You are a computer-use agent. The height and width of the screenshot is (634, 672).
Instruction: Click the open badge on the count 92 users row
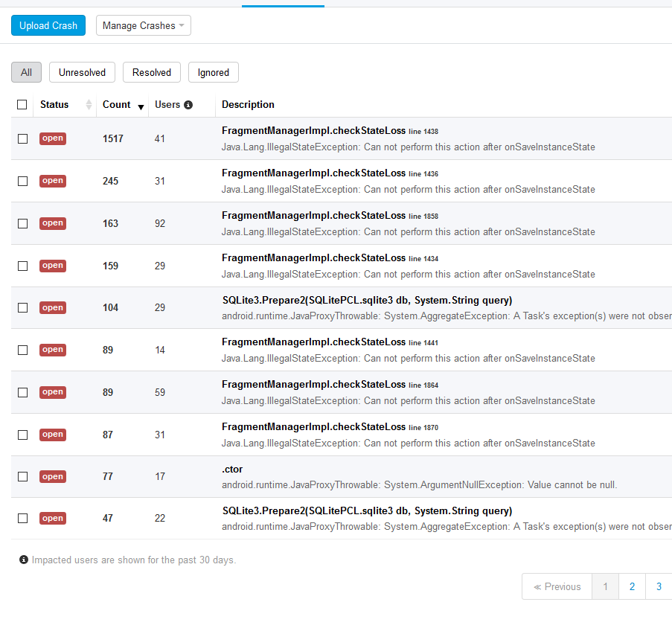tap(52, 222)
